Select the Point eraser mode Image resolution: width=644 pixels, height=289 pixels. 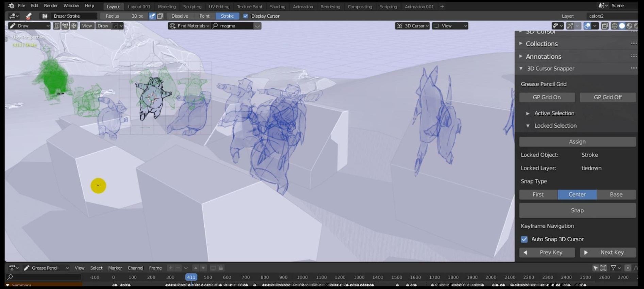204,16
